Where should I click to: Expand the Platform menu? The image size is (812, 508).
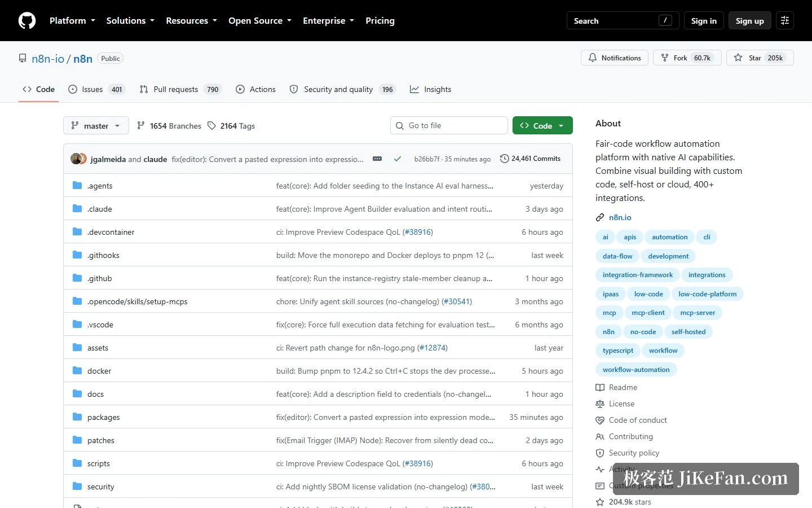point(72,20)
